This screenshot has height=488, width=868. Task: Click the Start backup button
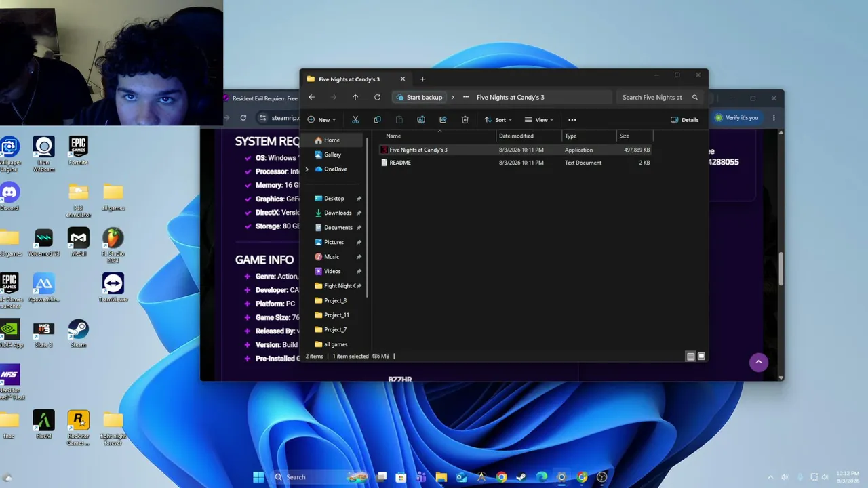tap(420, 97)
